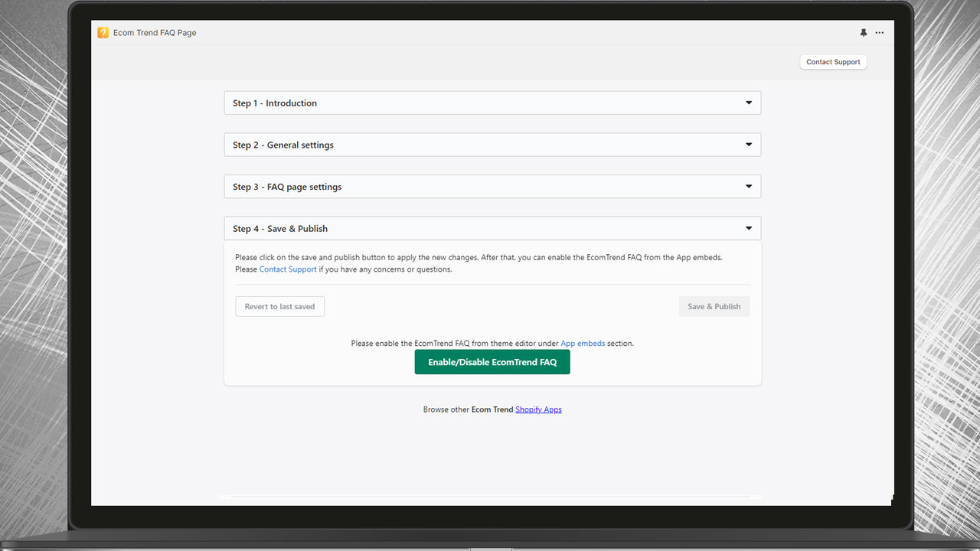Image resolution: width=980 pixels, height=551 pixels.
Task: Click the Revert to last saved button
Action: tap(279, 305)
